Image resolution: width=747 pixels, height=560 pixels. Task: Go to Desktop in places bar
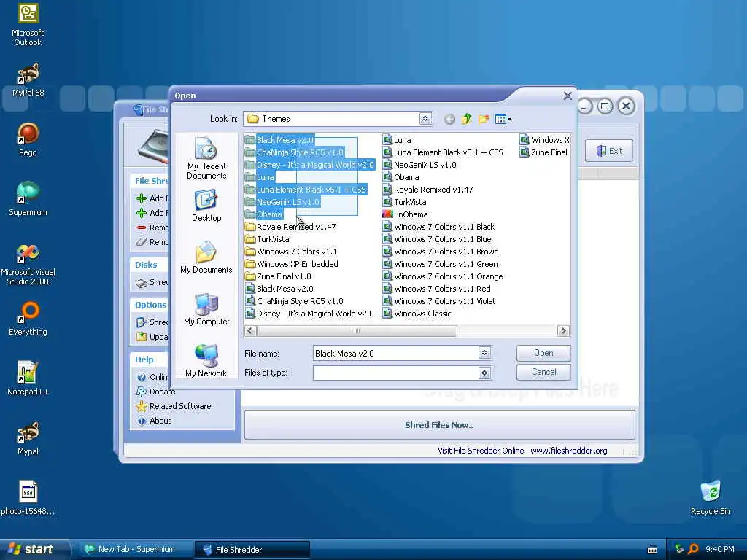(x=206, y=206)
